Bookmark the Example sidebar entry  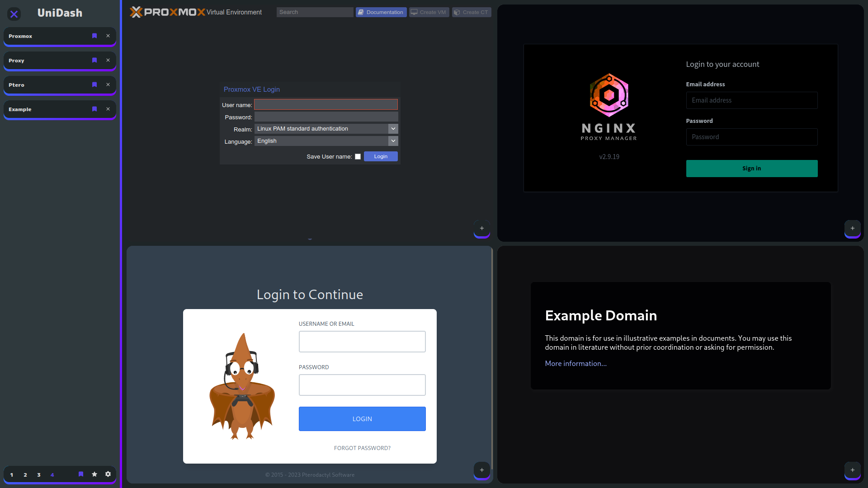tap(94, 109)
